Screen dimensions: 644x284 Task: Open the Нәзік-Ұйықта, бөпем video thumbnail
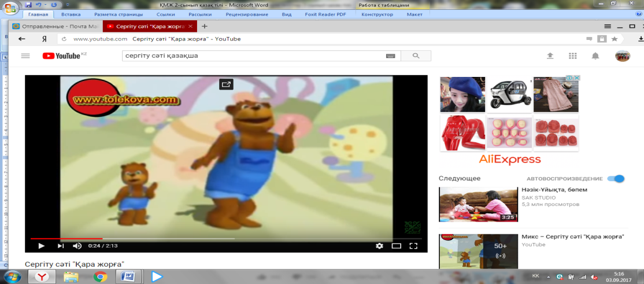tap(478, 204)
